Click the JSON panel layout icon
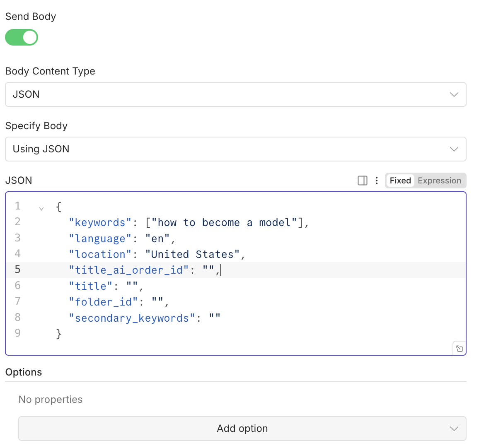 (x=363, y=181)
